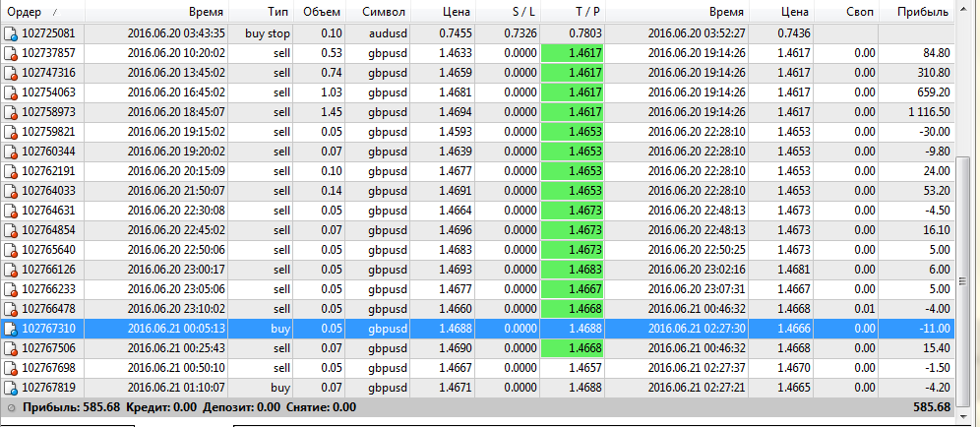Click order icon for 102764033

[11, 191]
